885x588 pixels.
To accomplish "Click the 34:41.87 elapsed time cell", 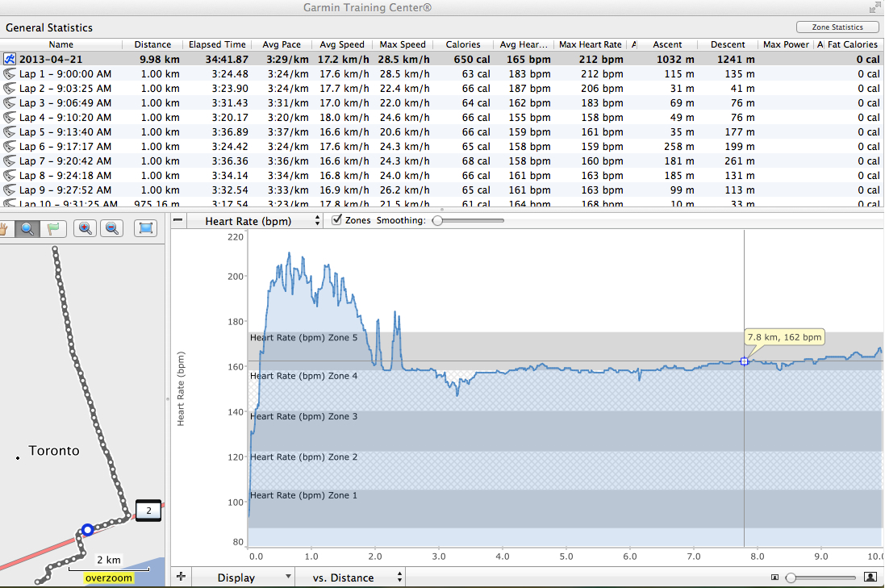I will 227,59.
